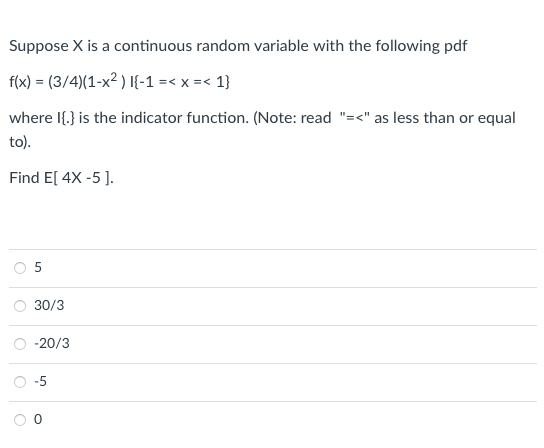Viewport: 544px width, 448px height.
Task: Click the "-5" answer label text
Action: (40, 381)
